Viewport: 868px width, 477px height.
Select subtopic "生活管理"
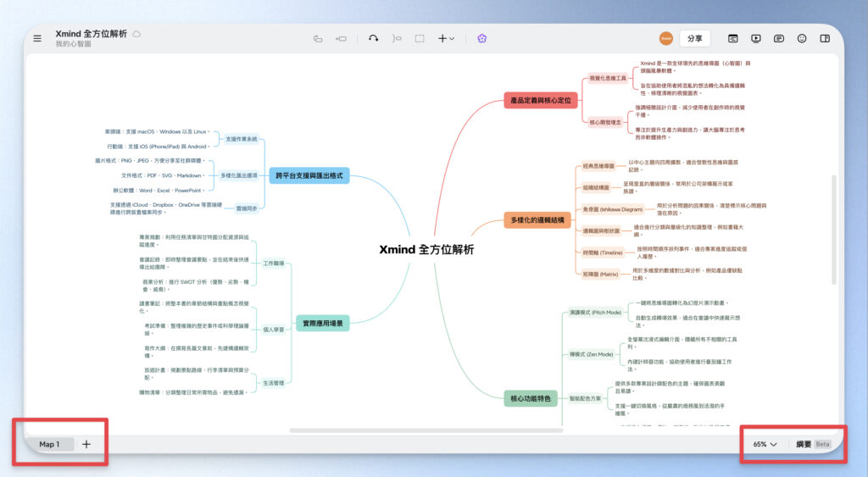pyautogui.click(x=274, y=383)
